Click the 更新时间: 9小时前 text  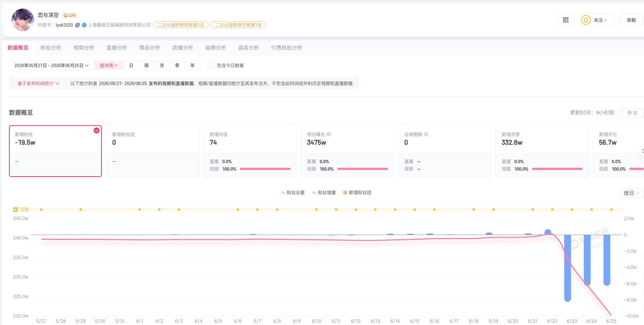[x=592, y=112]
